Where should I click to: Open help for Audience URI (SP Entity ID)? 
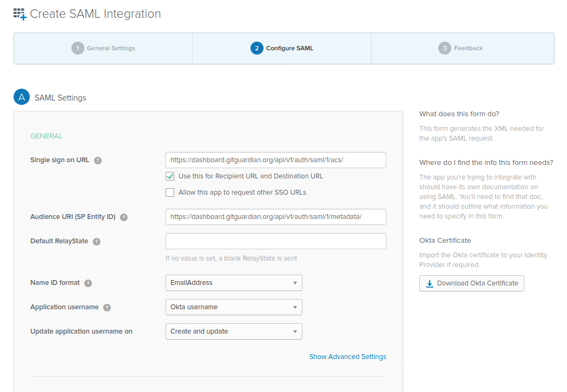(124, 217)
